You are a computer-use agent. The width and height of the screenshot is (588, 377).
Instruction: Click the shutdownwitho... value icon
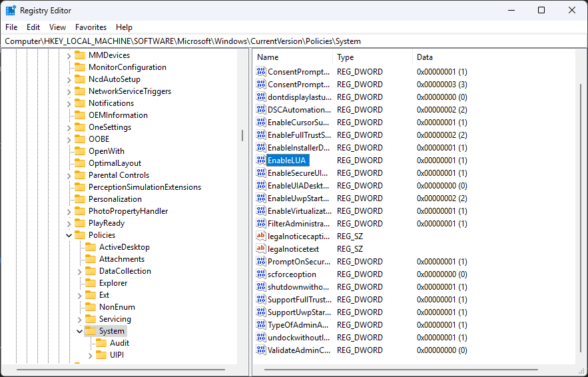260,287
